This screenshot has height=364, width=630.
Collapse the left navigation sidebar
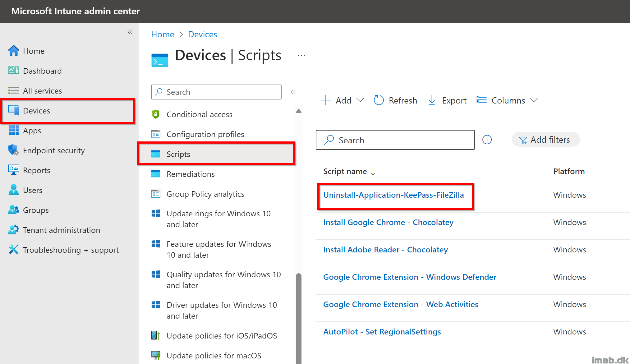pos(130,32)
